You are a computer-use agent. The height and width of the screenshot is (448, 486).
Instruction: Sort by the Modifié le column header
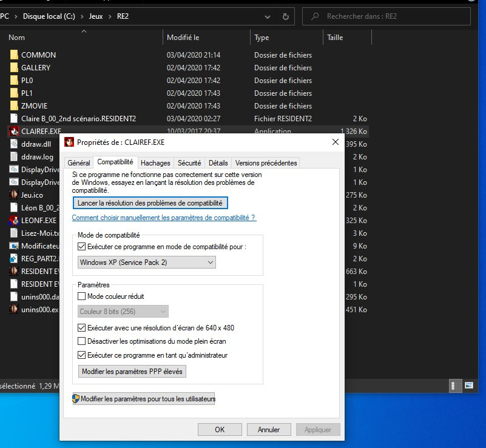206,38
